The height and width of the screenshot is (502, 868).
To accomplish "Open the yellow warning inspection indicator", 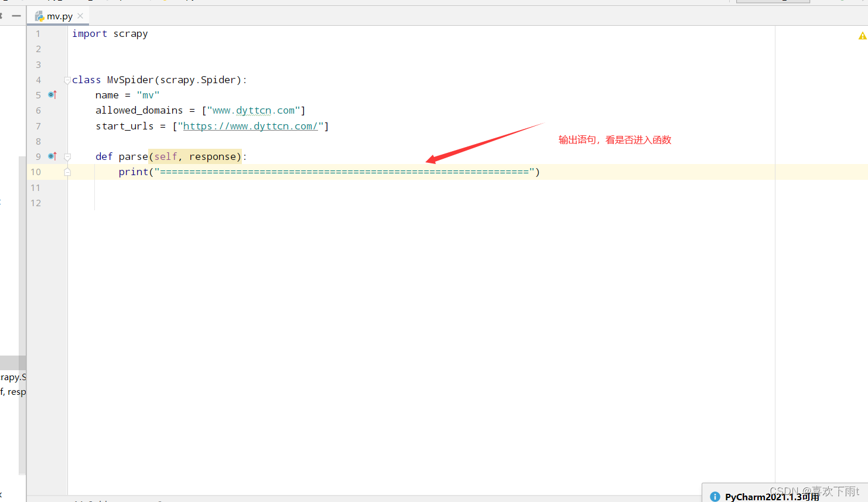I will (x=862, y=36).
